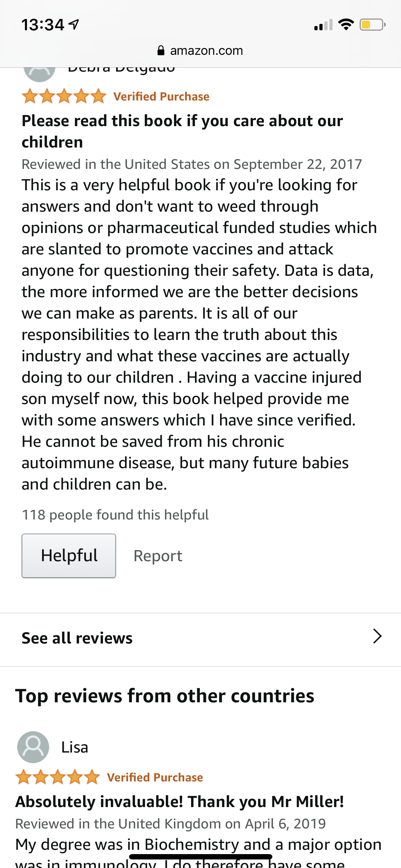Tap Debra Delgado's profile avatar
Screen dimensions: 401x868
[x=39, y=72]
